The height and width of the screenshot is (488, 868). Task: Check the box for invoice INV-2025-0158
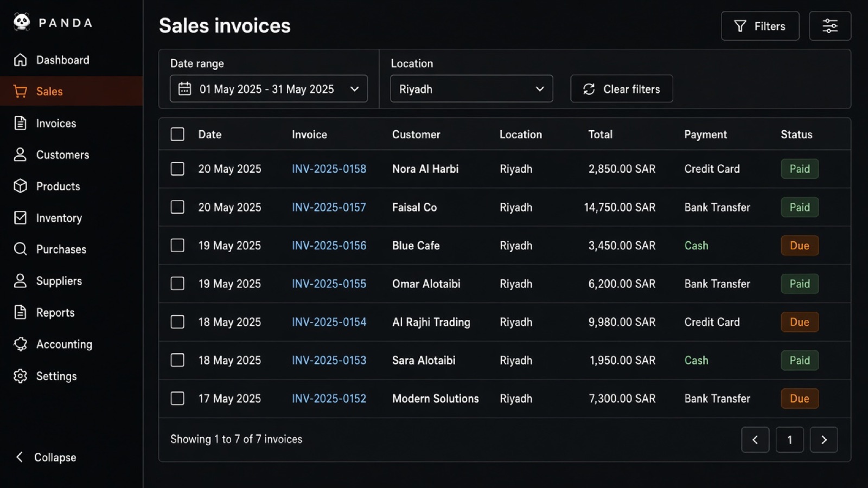(177, 169)
